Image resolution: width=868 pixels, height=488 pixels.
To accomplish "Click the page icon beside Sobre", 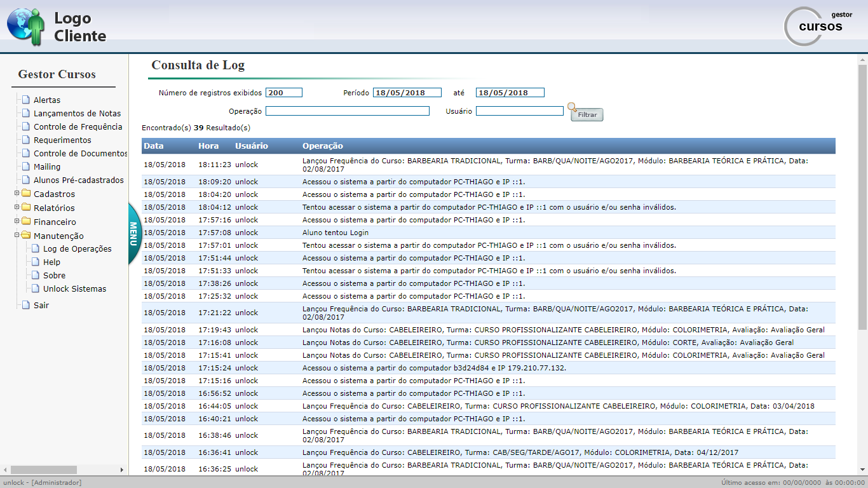I will click(x=36, y=275).
